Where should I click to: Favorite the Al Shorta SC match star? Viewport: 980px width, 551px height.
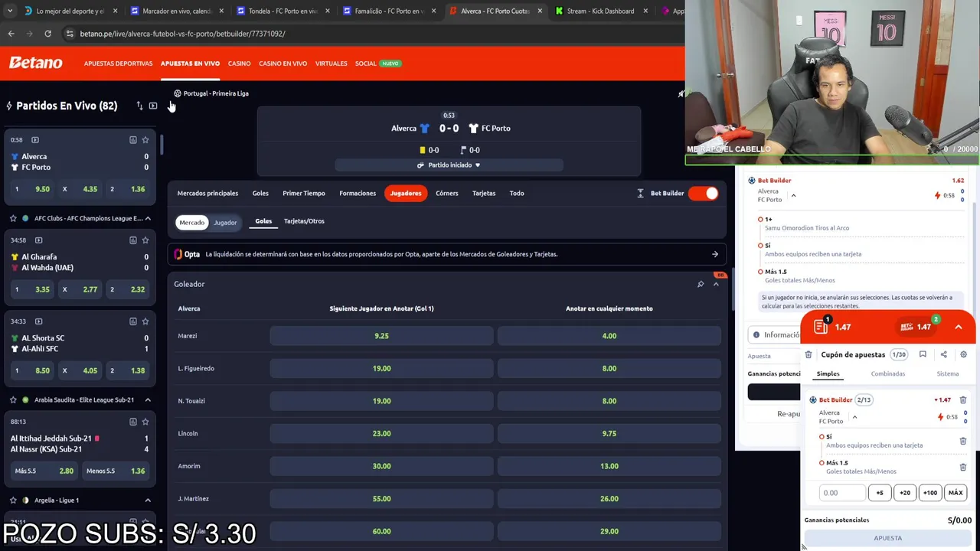tap(145, 321)
